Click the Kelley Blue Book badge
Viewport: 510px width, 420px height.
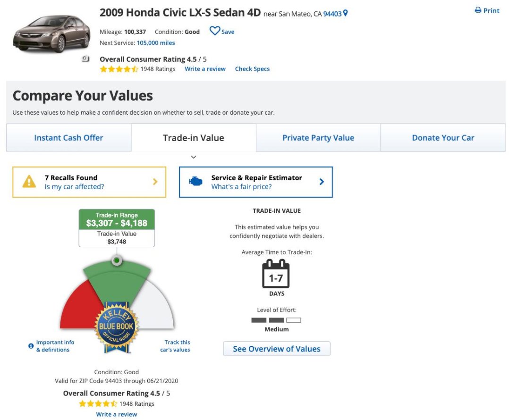[x=117, y=327]
